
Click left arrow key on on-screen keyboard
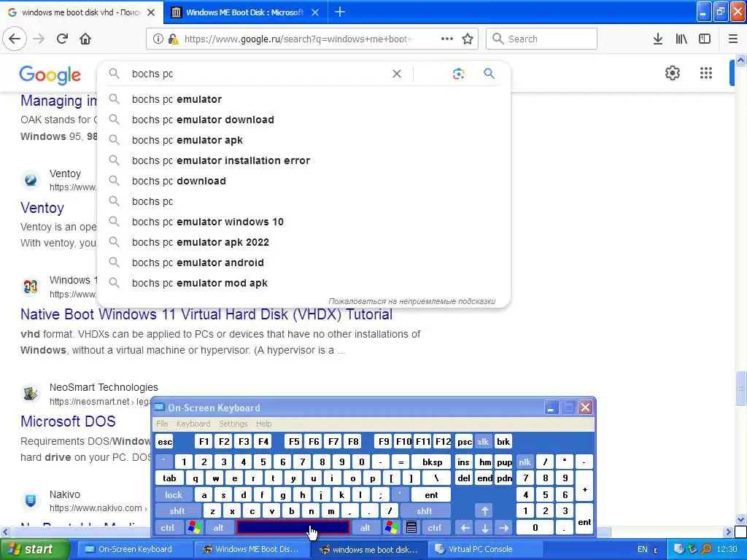coord(465,528)
